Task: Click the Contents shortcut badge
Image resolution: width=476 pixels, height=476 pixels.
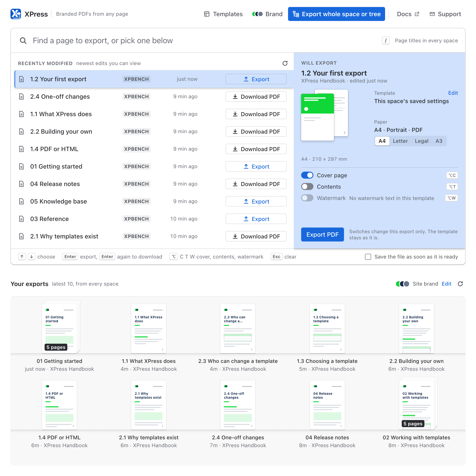Action: tap(452, 187)
